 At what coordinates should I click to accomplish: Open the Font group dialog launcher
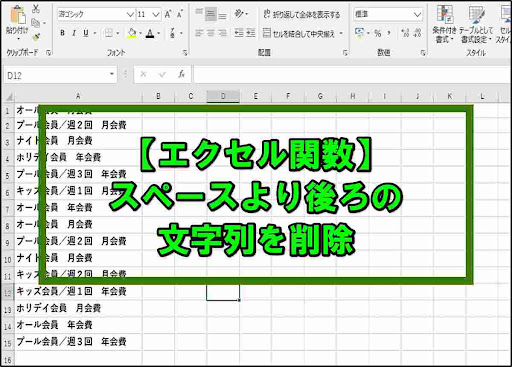click(x=185, y=53)
